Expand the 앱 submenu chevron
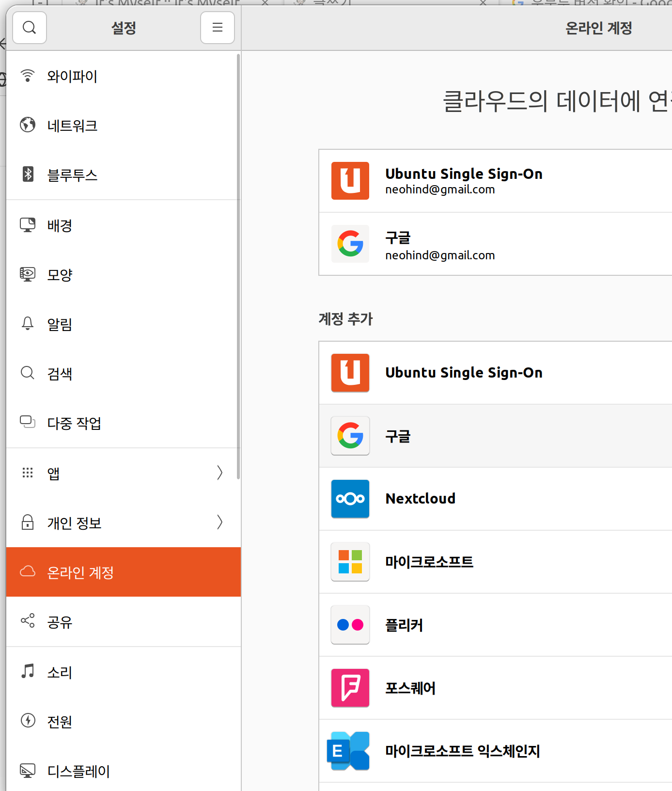Image resolution: width=672 pixels, height=791 pixels. tap(220, 473)
